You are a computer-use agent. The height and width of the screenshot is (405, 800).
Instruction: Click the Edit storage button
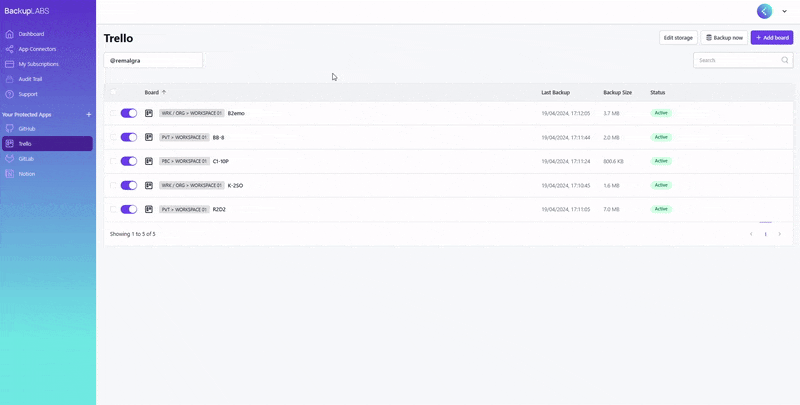coord(678,38)
